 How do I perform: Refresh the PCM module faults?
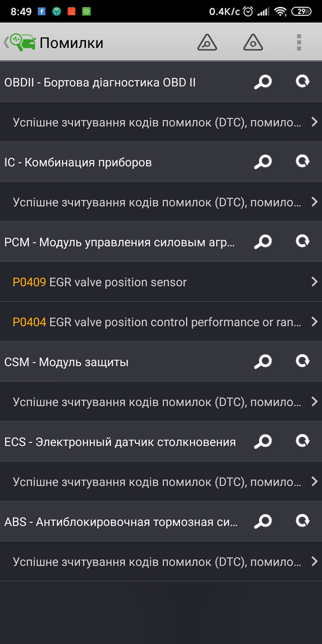tap(303, 241)
